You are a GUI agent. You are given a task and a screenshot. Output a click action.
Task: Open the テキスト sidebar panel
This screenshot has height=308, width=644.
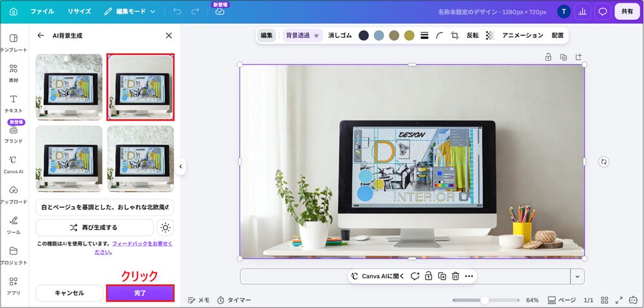click(x=13, y=104)
